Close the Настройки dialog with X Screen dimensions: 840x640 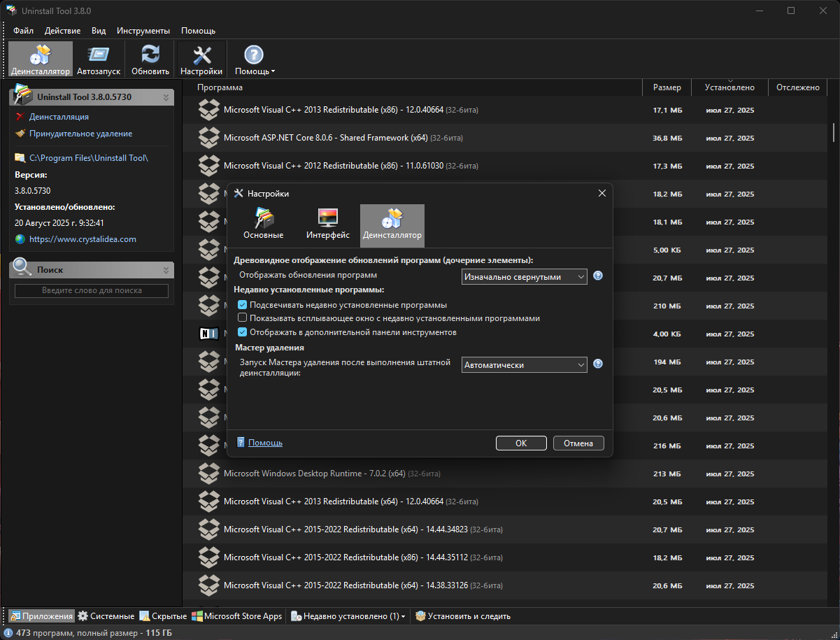click(601, 193)
